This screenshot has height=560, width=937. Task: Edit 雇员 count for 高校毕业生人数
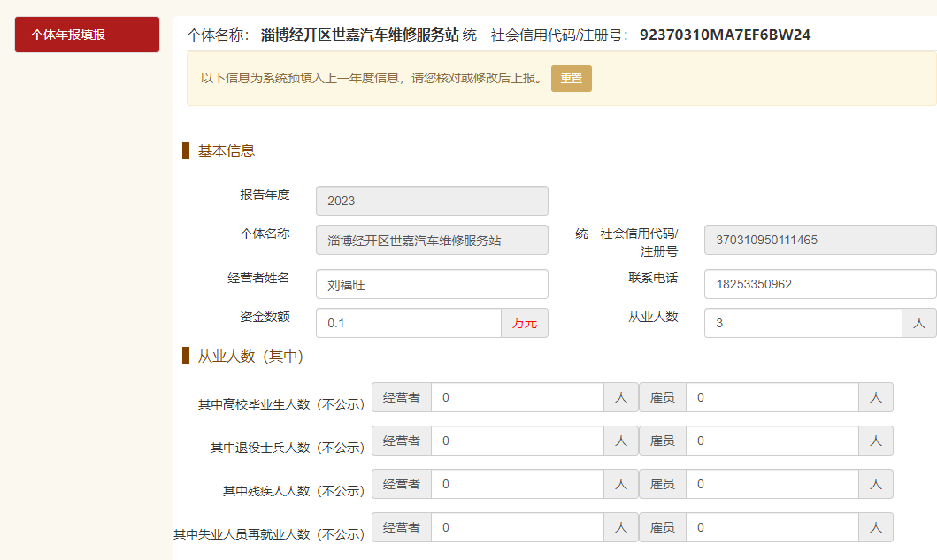(772, 397)
